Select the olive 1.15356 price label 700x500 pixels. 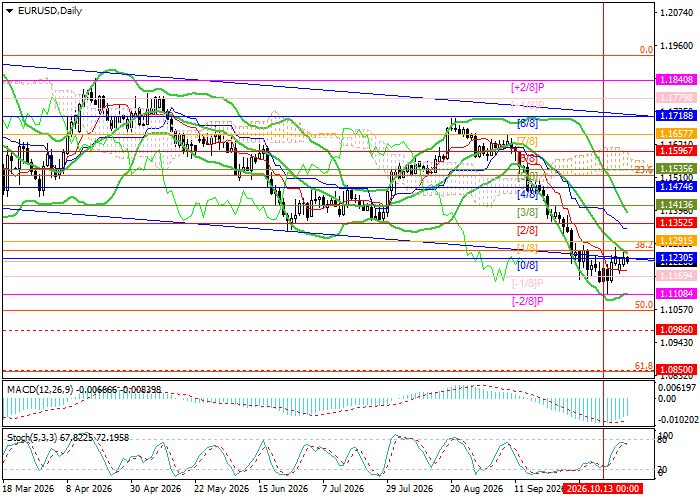676,169
